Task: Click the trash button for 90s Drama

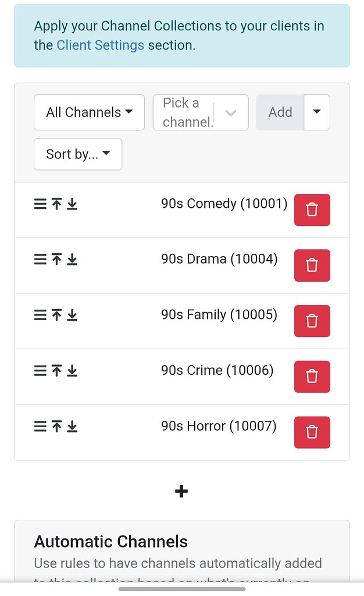Action: click(x=312, y=265)
